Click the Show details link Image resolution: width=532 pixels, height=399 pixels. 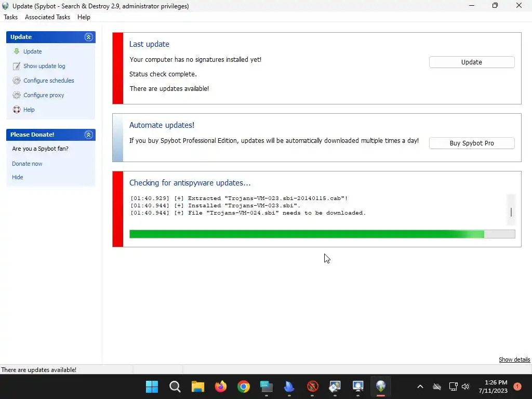tap(514, 360)
